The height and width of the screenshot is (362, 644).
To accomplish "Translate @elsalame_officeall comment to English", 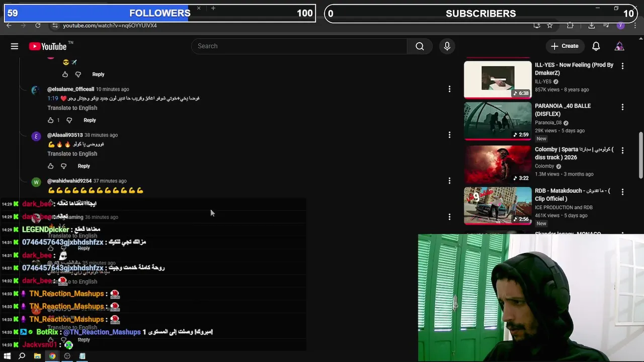I will (x=72, y=108).
